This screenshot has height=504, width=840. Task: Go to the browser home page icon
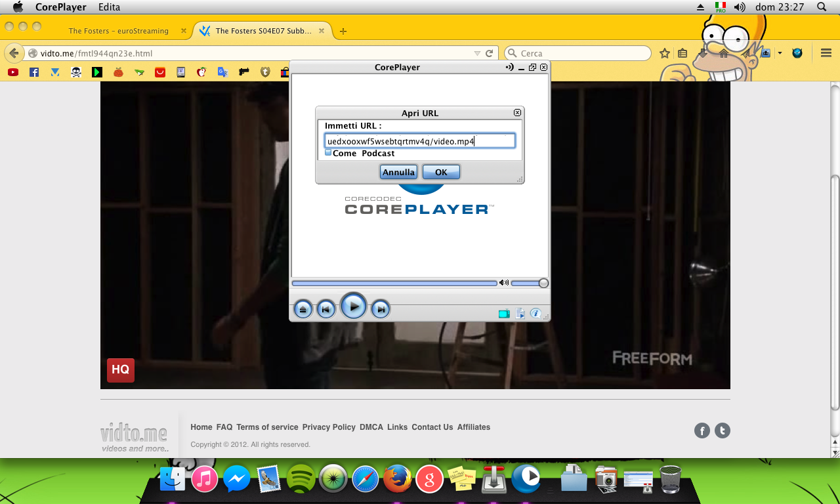coord(723,53)
